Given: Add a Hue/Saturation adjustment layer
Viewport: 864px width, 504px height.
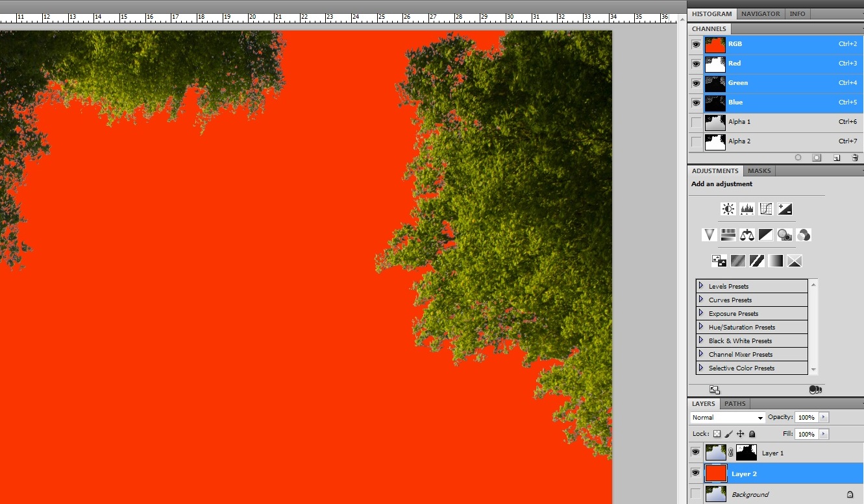Looking at the screenshot, I should coord(728,235).
